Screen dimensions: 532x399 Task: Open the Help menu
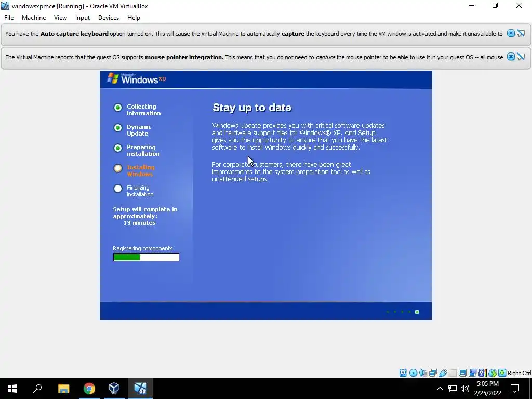coord(134,18)
